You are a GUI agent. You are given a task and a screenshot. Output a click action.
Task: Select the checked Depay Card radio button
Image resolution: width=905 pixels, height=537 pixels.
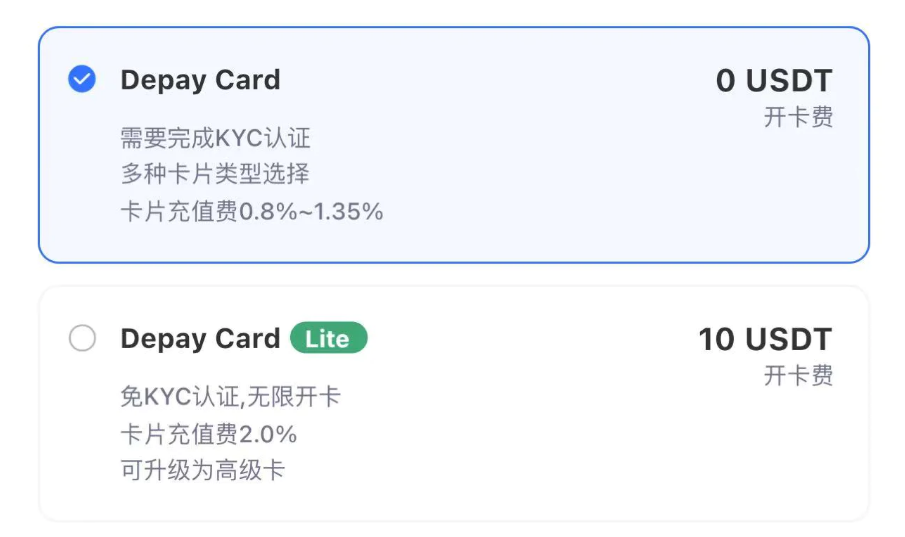82,79
